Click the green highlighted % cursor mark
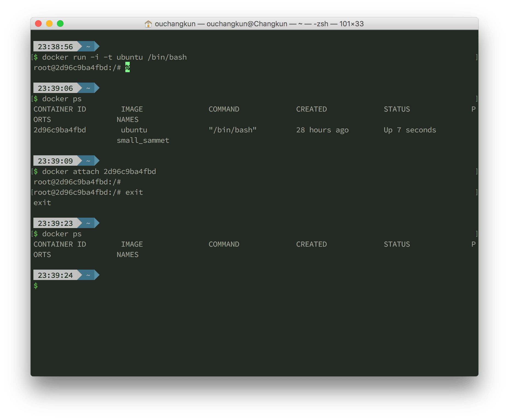 point(128,67)
